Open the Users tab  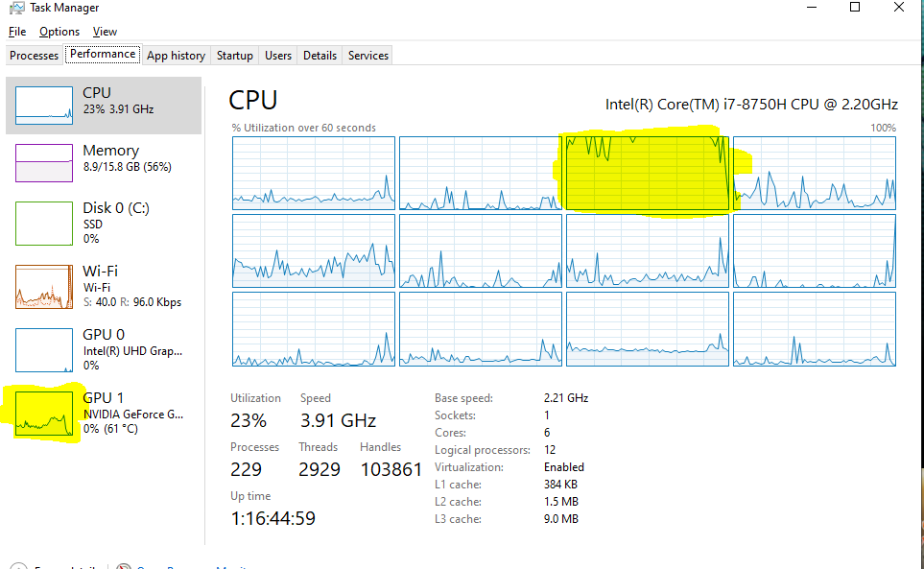tap(278, 56)
